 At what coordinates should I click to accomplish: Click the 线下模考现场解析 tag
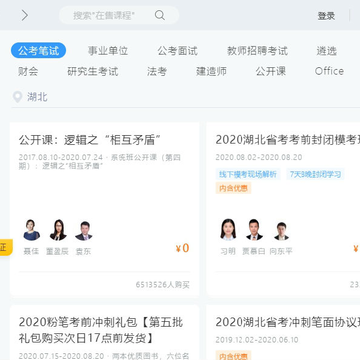[x=248, y=174]
